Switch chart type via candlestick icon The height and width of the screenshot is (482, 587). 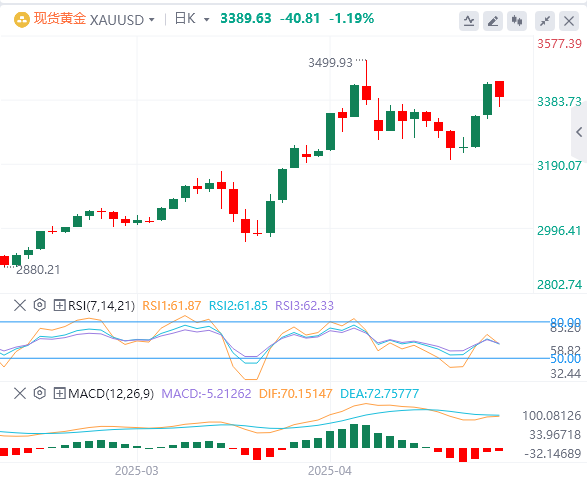point(517,21)
